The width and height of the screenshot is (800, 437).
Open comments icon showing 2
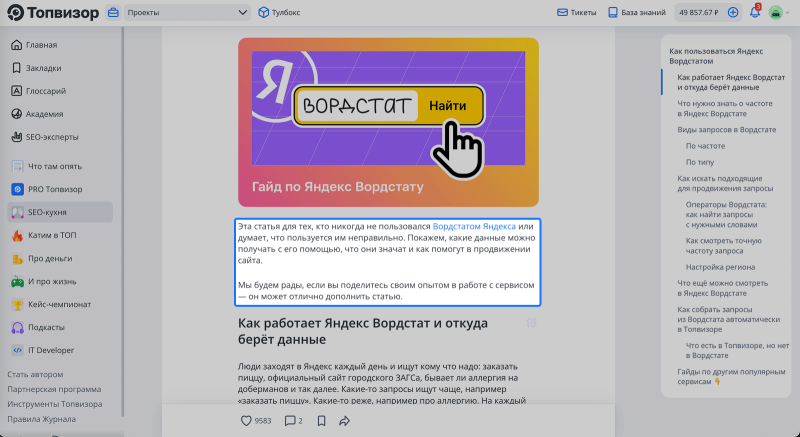(293, 421)
